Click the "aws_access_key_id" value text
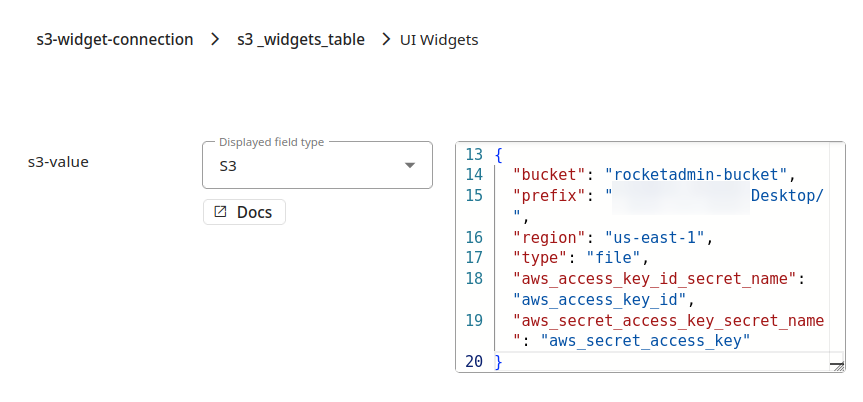863x402 pixels. coord(597,299)
